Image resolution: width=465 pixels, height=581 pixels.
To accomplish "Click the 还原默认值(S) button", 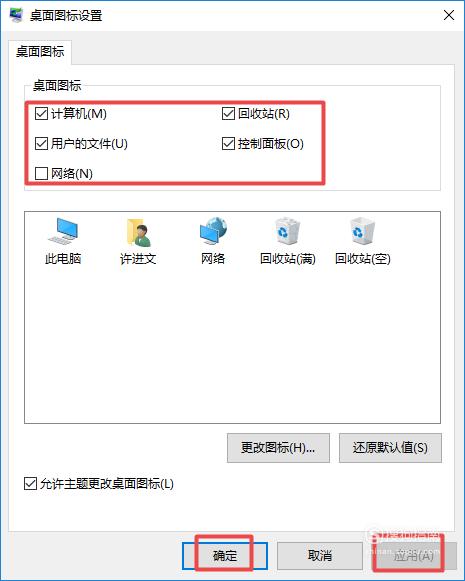I will point(390,448).
